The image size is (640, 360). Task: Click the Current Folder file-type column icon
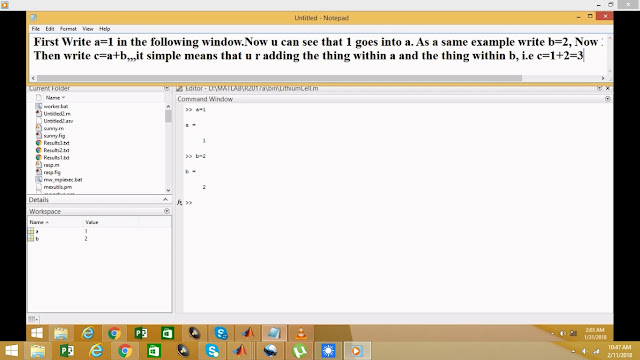pyautogui.click(x=39, y=98)
